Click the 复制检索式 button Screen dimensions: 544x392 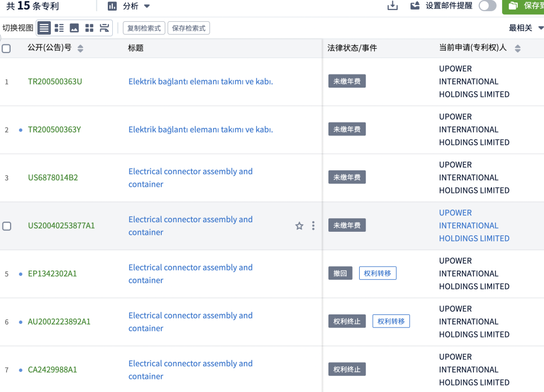pyautogui.click(x=144, y=28)
